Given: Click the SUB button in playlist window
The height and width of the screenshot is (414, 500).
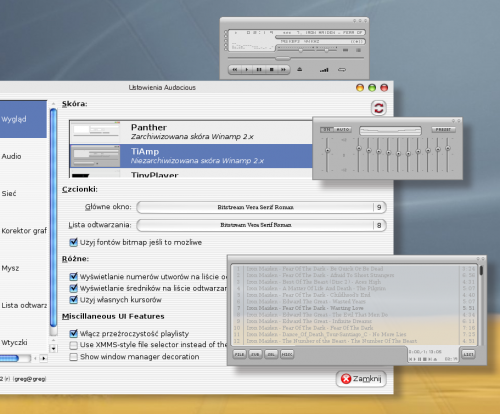Looking at the screenshot, I should (x=255, y=354).
